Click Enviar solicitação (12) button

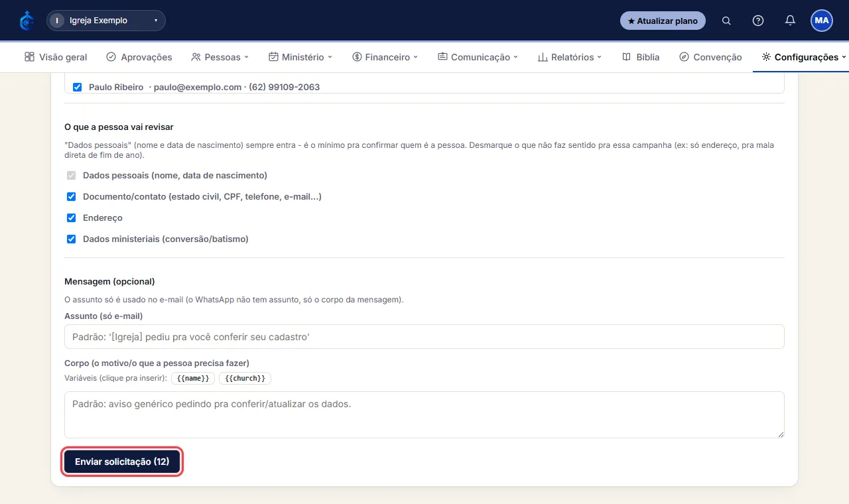coord(122,462)
